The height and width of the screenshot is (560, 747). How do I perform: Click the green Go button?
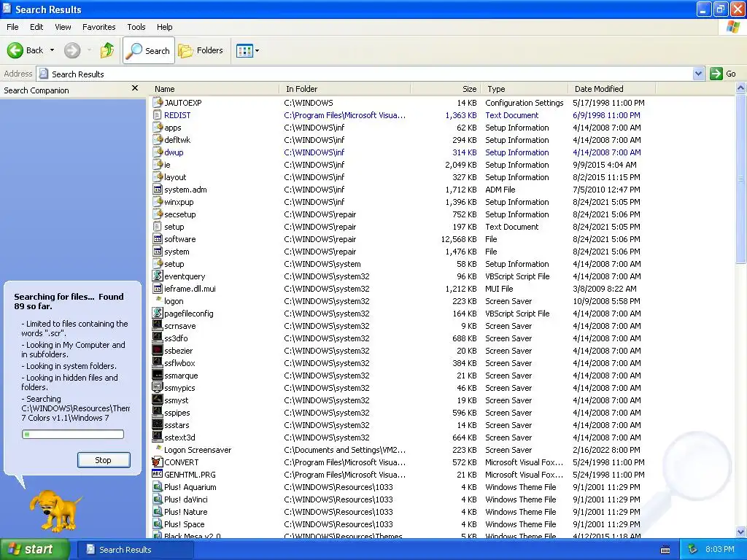723,74
